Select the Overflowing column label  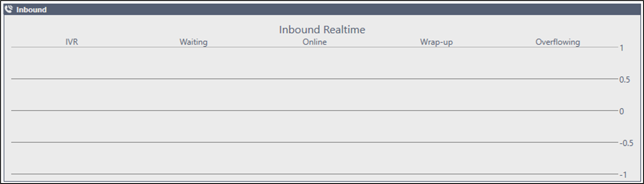click(x=558, y=42)
